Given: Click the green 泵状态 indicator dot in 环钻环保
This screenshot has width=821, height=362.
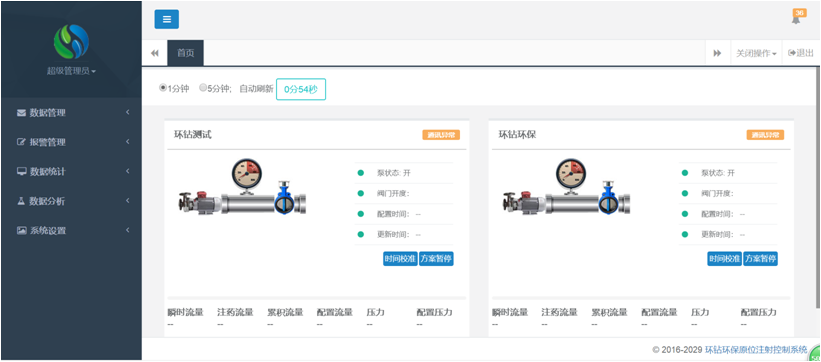Looking at the screenshot, I should [685, 173].
